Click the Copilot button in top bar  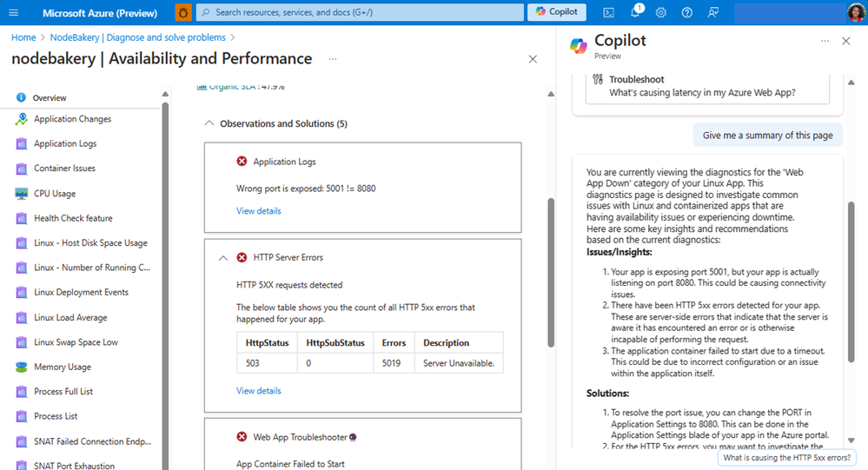pyautogui.click(x=556, y=11)
